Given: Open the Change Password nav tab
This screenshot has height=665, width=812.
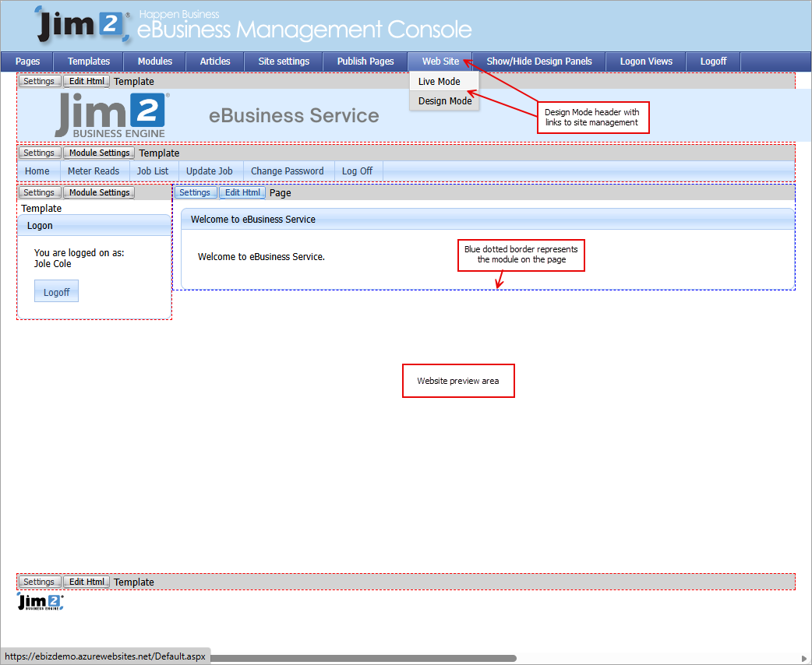Looking at the screenshot, I should [x=288, y=171].
